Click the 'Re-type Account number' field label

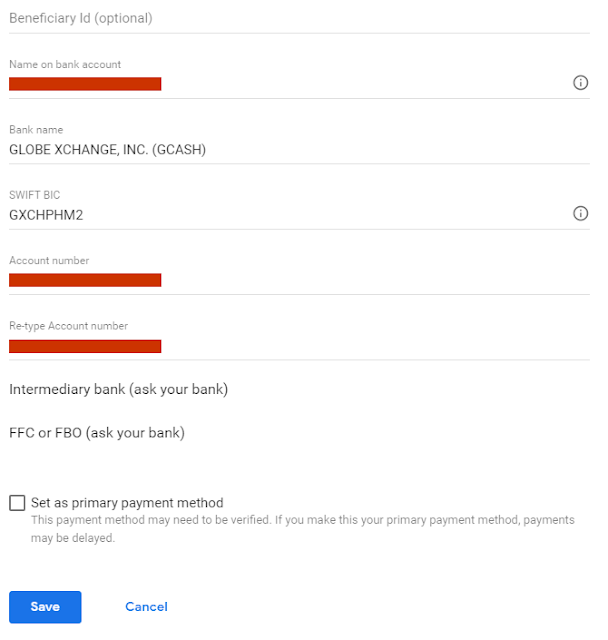point(68,326)
